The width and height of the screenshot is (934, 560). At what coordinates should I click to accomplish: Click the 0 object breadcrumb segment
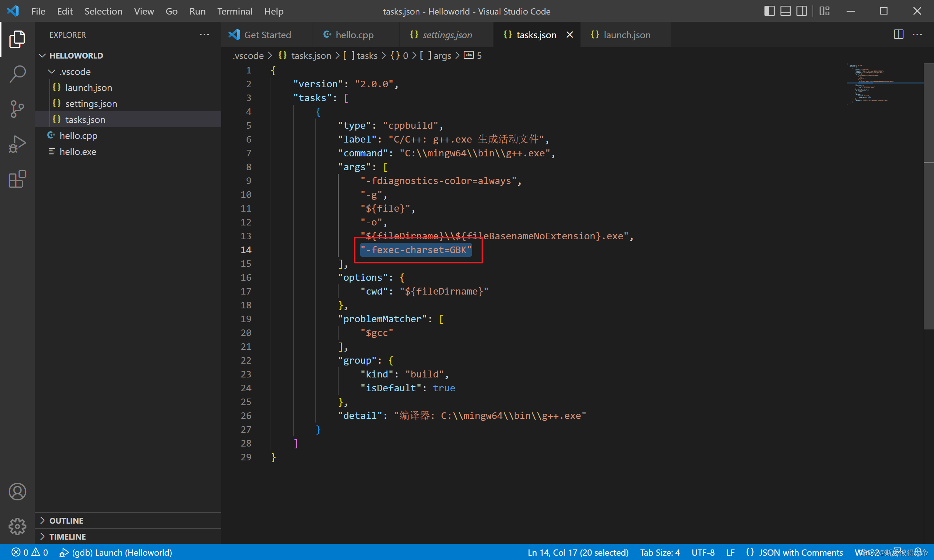tap(399, 56)
